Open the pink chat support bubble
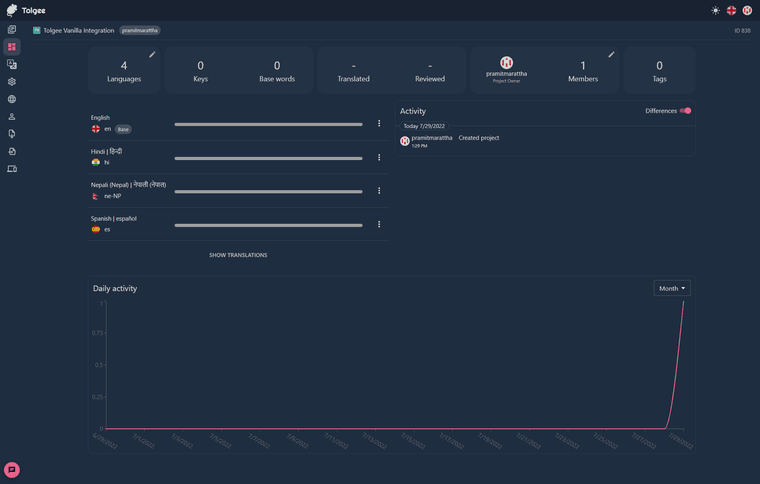Screen dimensions: 760x484 click(x=12, y=470)
